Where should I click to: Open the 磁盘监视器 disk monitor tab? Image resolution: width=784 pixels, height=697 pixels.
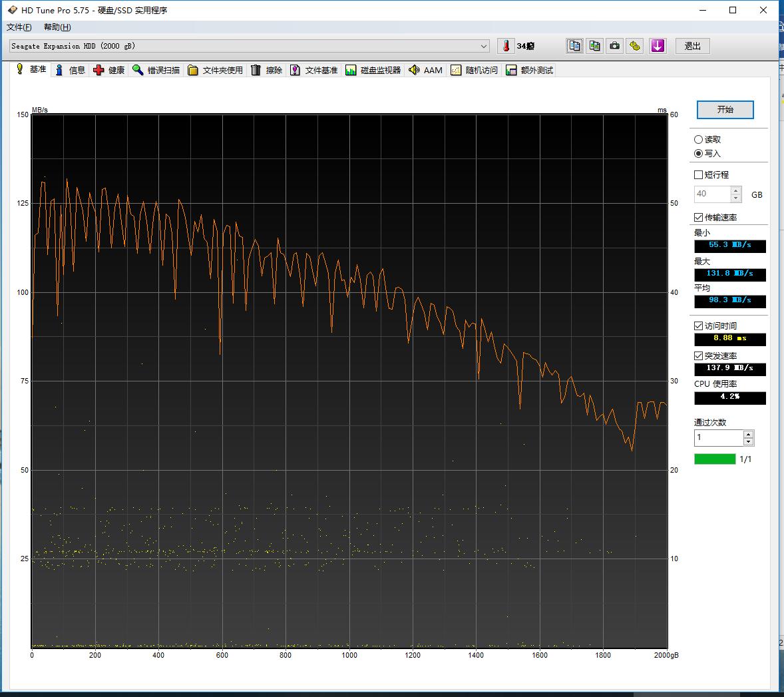coord(373,70)
